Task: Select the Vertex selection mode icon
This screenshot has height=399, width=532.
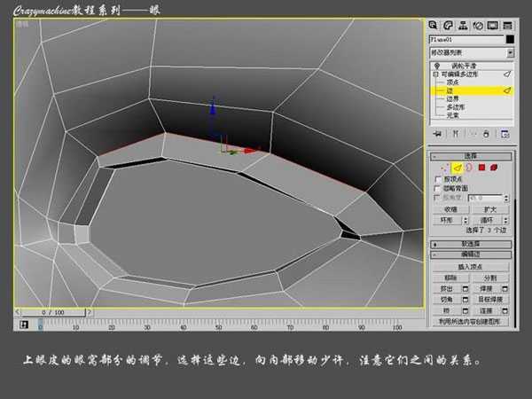Action: [x=444, y=168]
